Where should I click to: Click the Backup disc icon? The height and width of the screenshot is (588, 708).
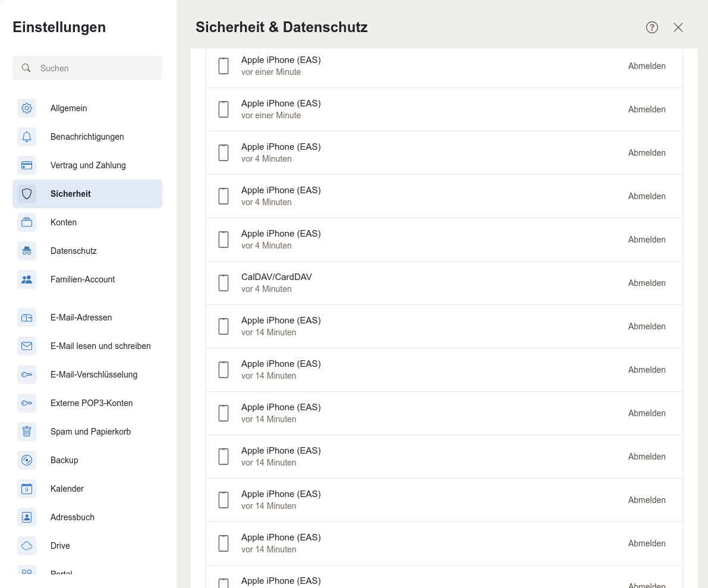click(27, 460)
